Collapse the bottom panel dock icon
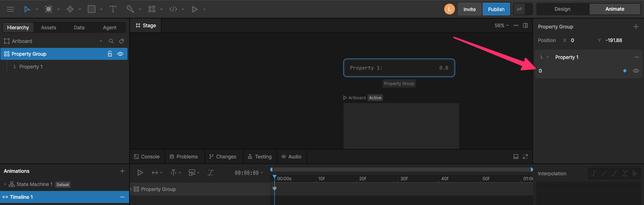Viewport: 644px width, 205px height. click(516, 157)
